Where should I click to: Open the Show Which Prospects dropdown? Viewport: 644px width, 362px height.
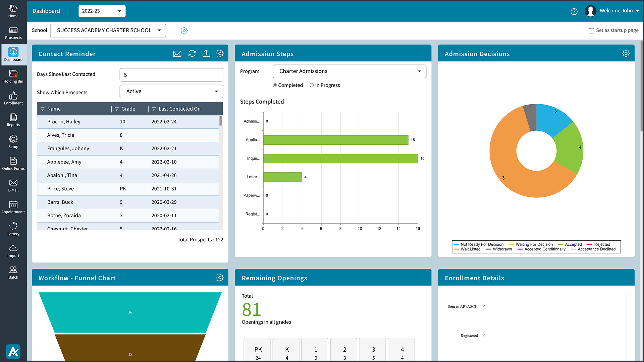click(x=171, y=91)
